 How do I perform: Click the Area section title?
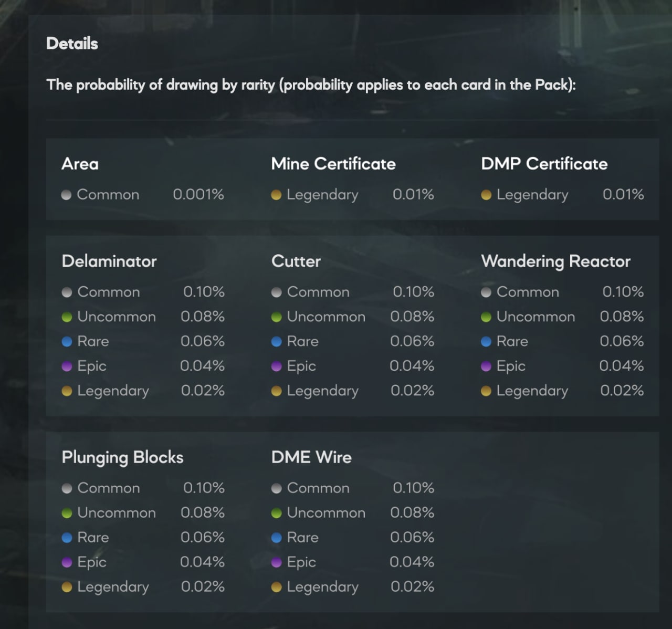[x=80, y=164]
